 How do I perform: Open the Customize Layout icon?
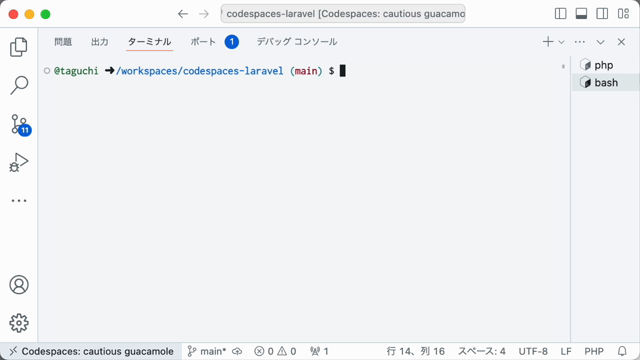623,14
